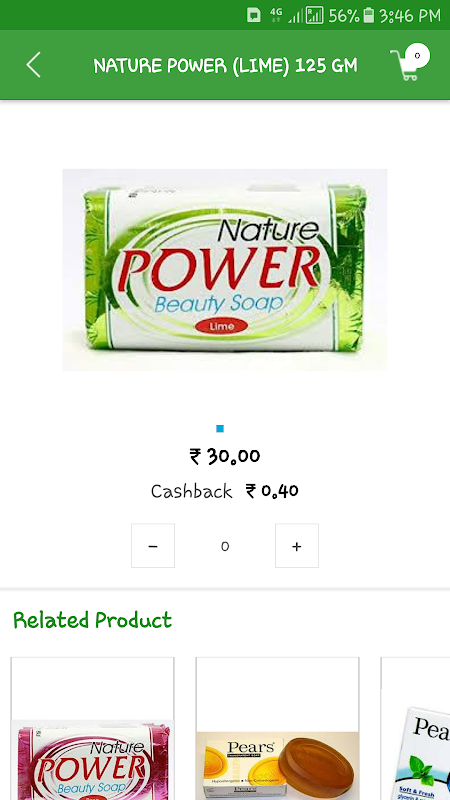This screenshot has height=800, width=450.
Task: Open the pink Nature Power related product
Action: (x=92, y=729)
